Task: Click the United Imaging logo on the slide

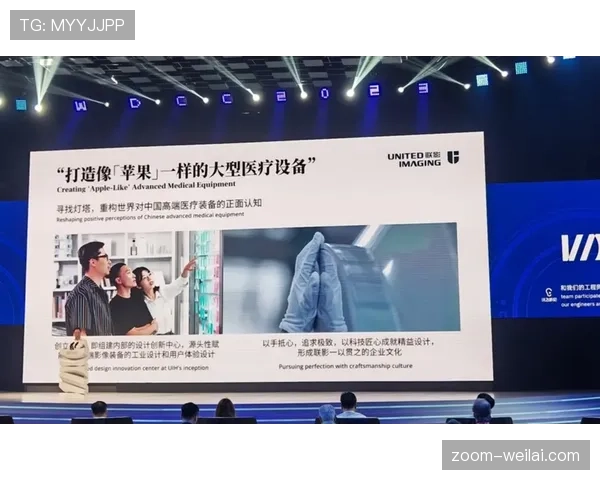Action: click(x=423, y=159)
